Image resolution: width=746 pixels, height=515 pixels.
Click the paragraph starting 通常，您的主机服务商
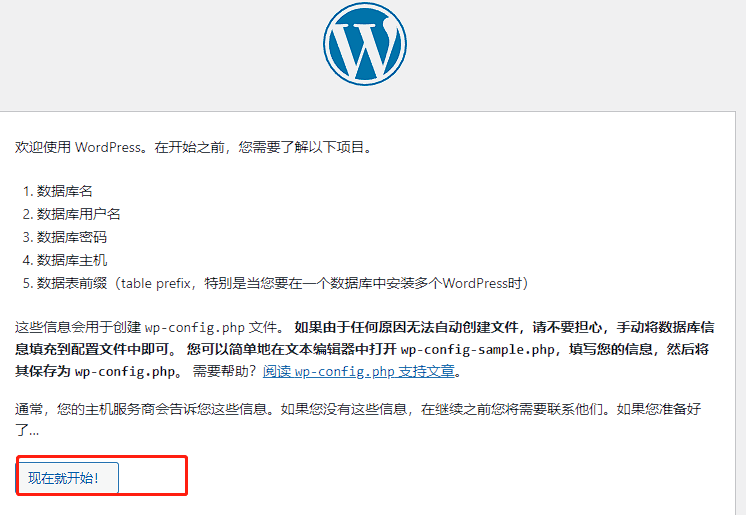358,420
